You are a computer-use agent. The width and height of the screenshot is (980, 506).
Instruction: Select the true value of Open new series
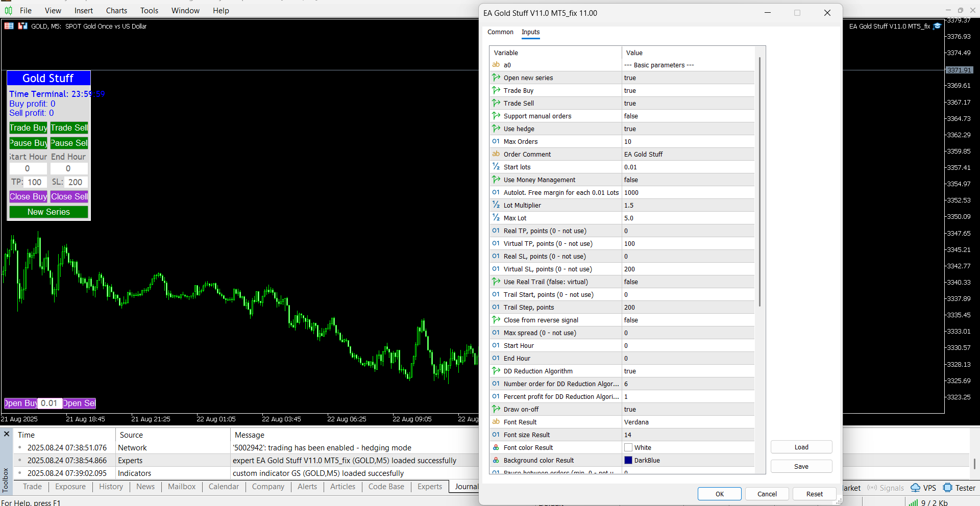tap(688, 78)
